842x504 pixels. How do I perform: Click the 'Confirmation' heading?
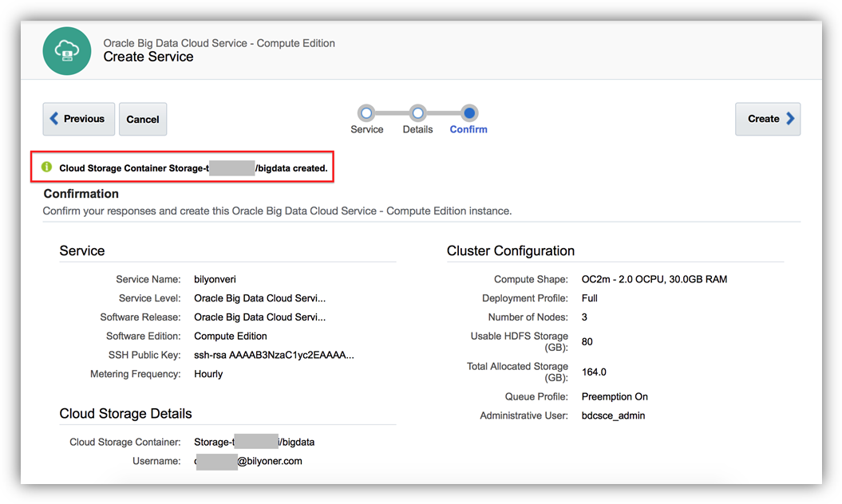coord(81,194)
